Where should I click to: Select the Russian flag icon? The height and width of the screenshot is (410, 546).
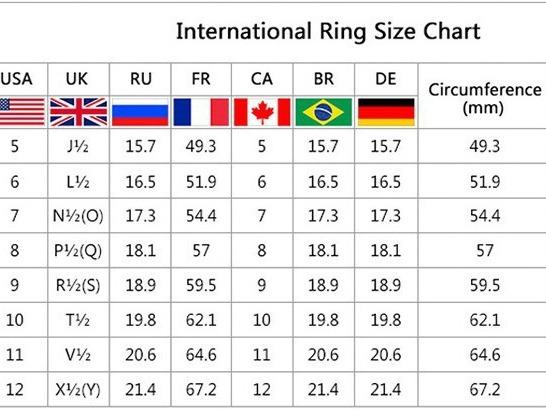coord(140,112)
